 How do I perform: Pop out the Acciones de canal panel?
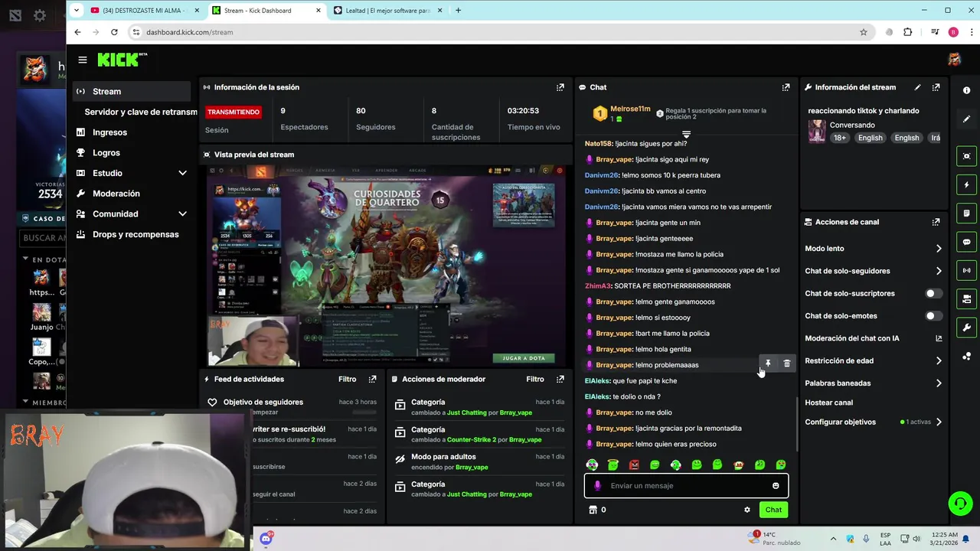(x=936, y=222)
